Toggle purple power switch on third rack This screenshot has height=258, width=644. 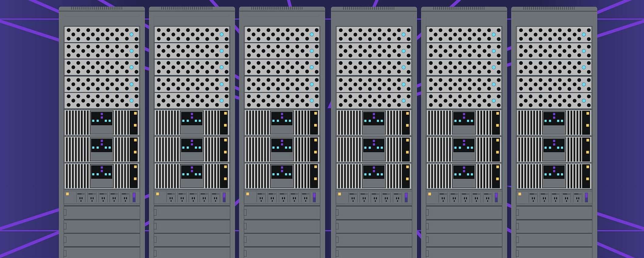click(314, 197)
